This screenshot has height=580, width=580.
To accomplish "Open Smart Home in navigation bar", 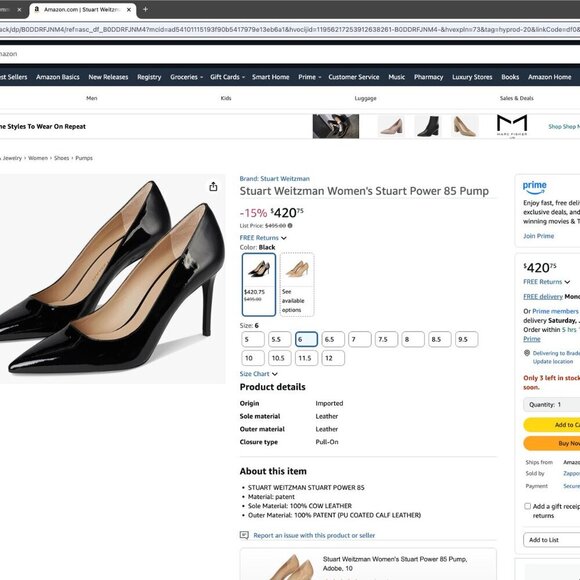I will (270, 77).
